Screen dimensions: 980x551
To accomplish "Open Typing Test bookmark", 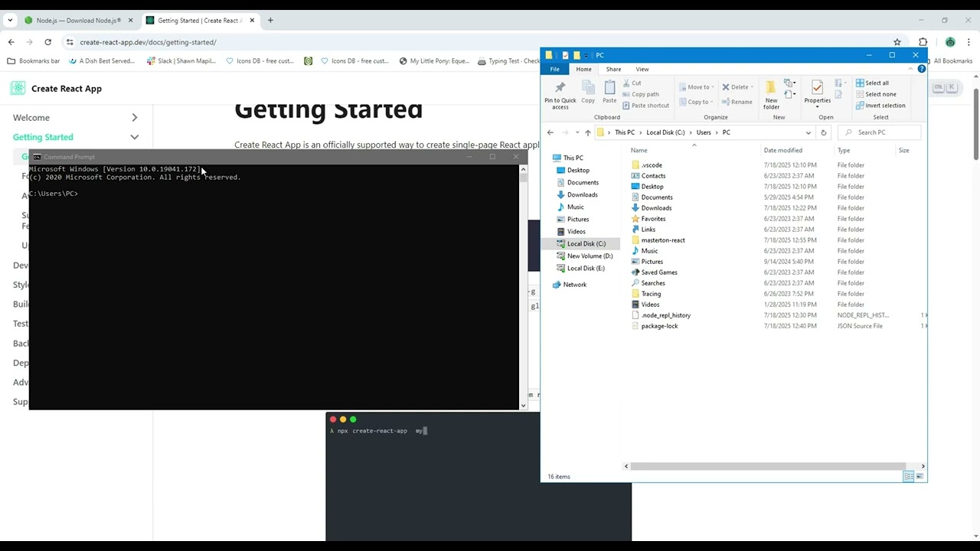I will point(508,61).
